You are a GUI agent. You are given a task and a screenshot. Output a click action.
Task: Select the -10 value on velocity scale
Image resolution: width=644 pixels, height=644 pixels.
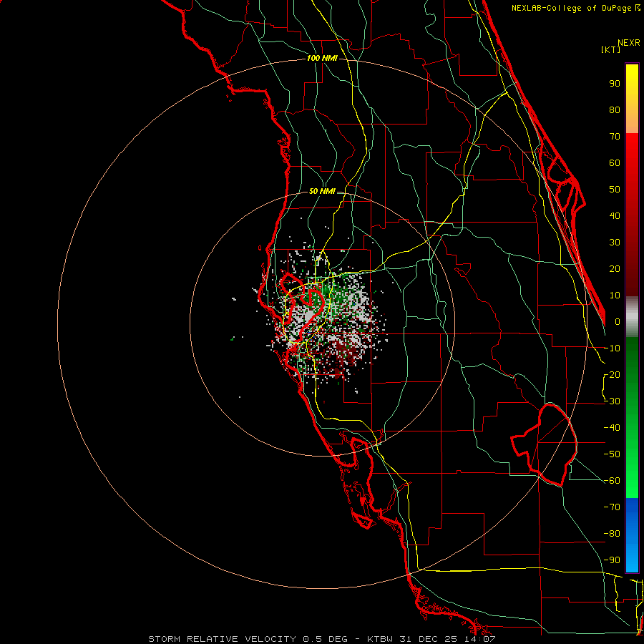click(x=612, y=348)
